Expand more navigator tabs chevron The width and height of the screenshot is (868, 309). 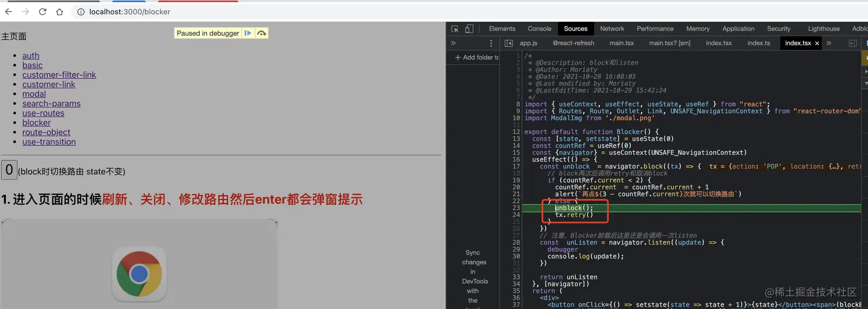click(453, 43)
